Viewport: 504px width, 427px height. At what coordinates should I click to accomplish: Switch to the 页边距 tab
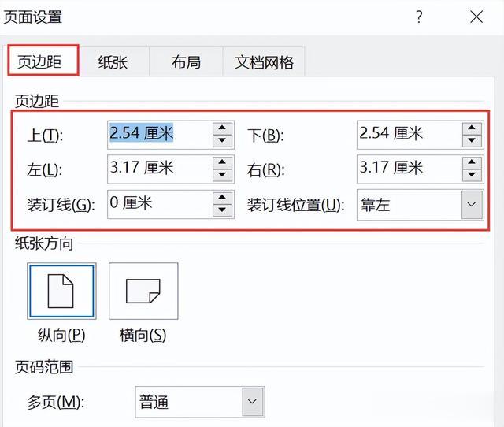(x=43, y=61)
